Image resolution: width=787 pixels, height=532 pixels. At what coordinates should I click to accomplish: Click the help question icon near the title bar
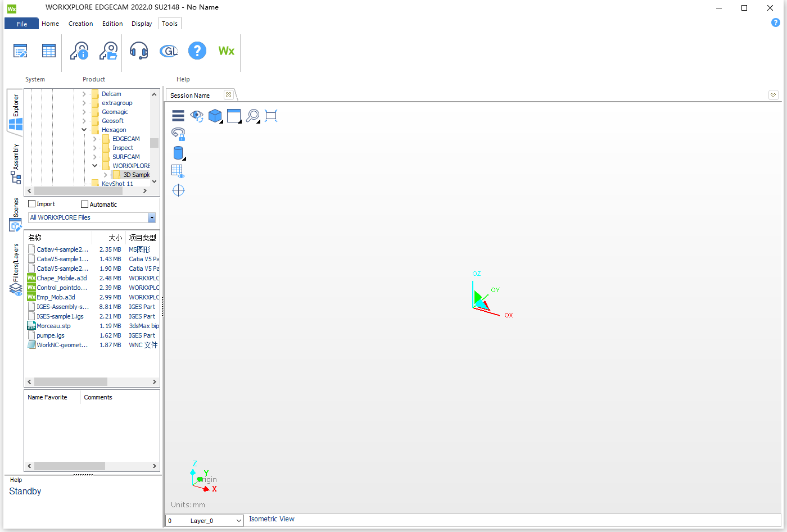776,23
